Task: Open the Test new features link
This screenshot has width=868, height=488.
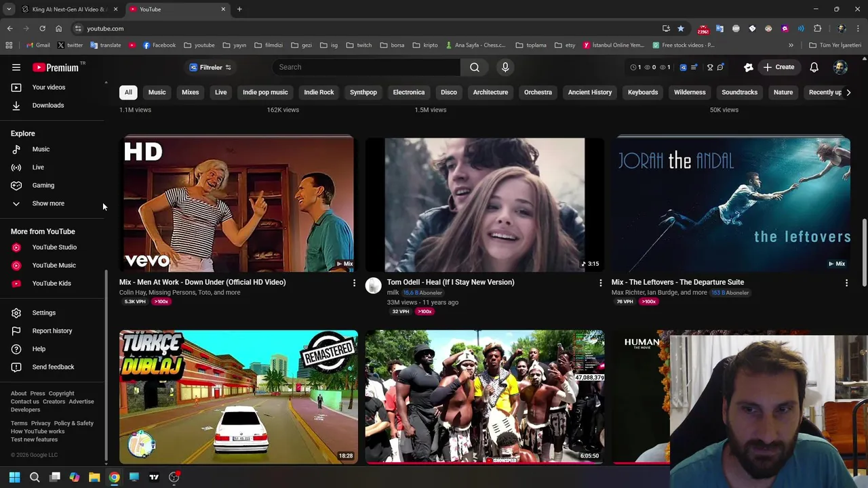Action: coord(34,440)
